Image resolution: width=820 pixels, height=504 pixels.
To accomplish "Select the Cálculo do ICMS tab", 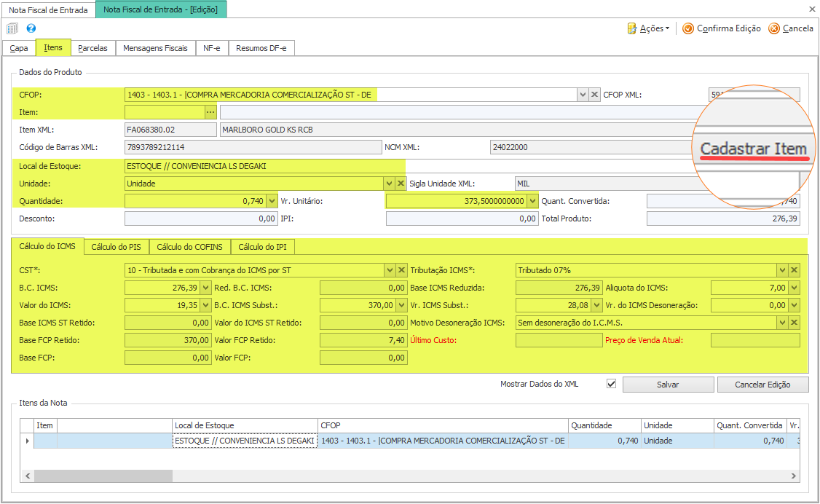I will pyautogui.click(x=47, y=246).
